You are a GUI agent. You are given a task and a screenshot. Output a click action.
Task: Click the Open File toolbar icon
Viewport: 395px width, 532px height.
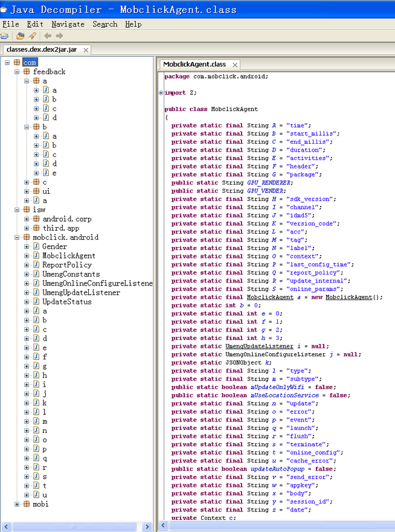pos(4,36)
